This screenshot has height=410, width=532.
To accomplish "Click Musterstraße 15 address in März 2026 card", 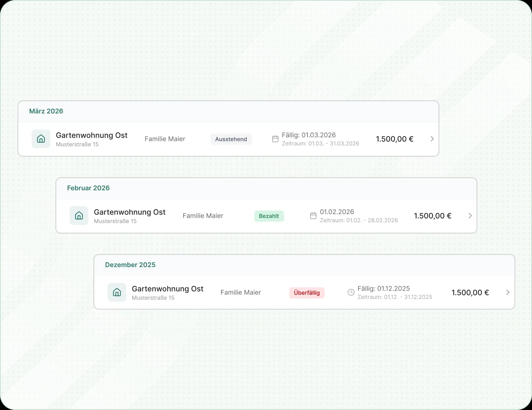I will (77, 144).
